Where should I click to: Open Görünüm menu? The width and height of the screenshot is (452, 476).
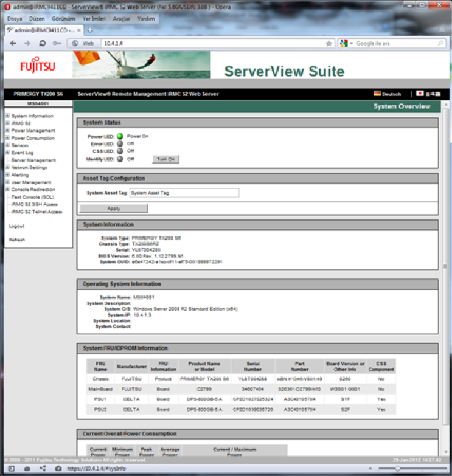click(63, 19)
